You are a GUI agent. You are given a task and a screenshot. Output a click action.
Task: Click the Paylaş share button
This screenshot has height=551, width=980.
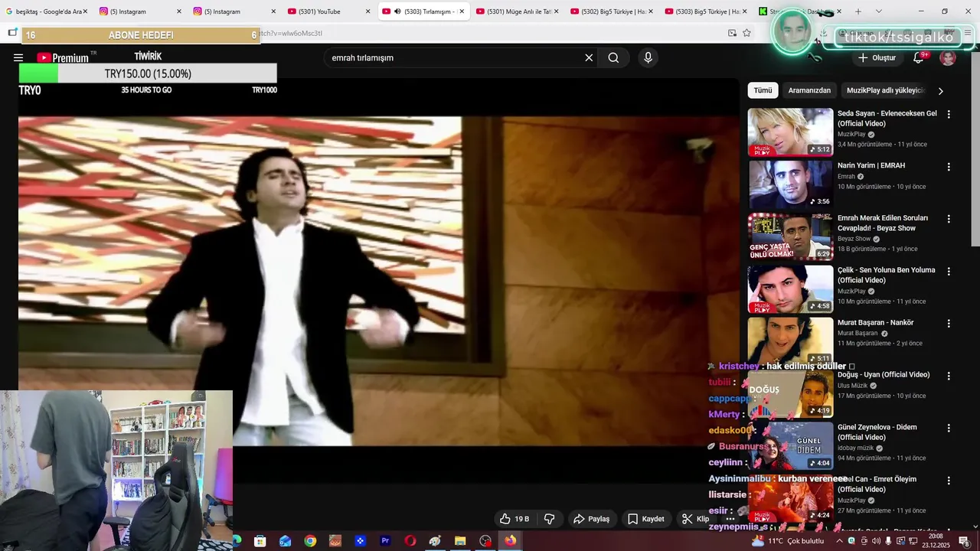[592, 519]
